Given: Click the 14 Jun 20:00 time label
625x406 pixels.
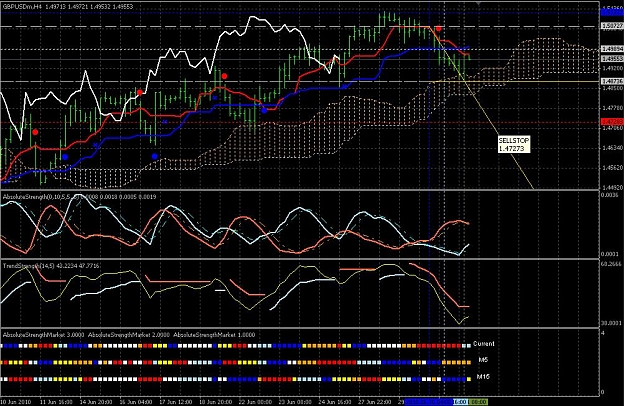Looking at the screenshot, I should click(96, 402).
